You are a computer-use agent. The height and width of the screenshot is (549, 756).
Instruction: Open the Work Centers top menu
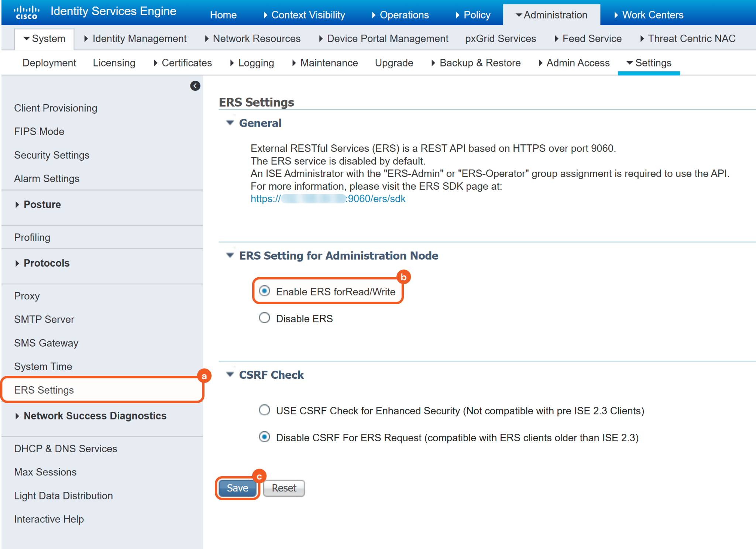pos(652,15)
